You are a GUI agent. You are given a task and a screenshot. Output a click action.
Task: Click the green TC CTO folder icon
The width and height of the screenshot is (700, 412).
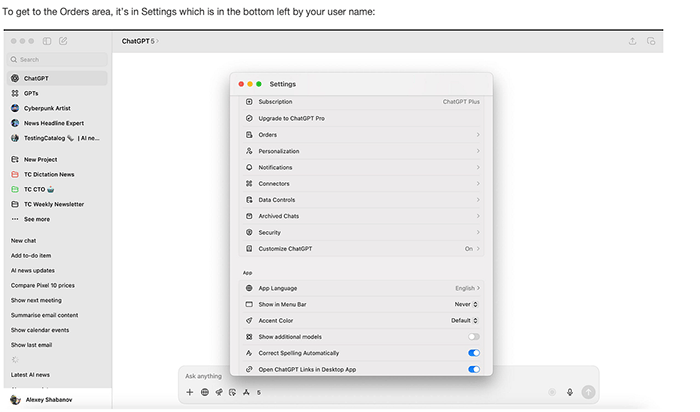pyautogui.click(x=15, y=189)
